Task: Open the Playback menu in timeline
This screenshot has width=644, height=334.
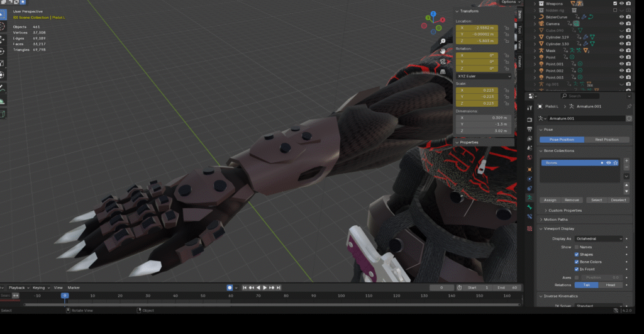Action: tap(17, 287)
